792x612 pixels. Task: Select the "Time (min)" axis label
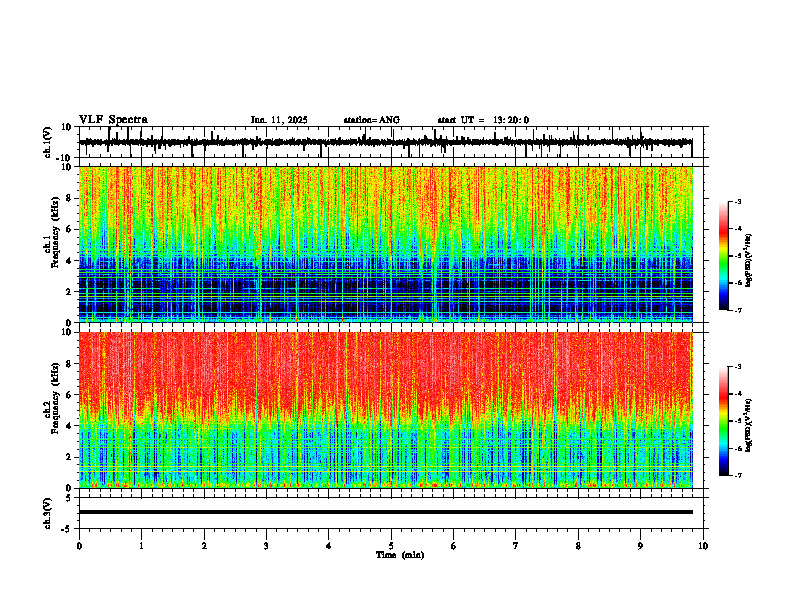click(x=400, y=555)
